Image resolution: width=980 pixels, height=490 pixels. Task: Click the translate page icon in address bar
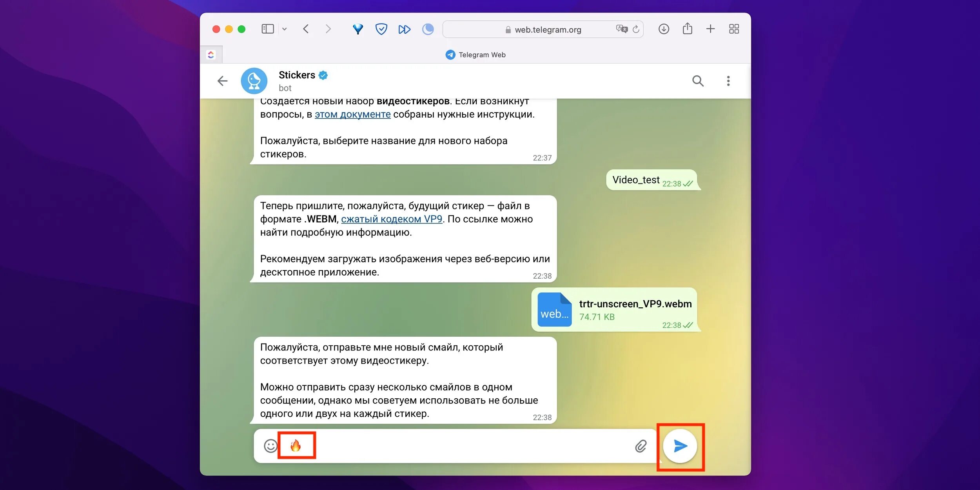click(x=621, y=29)
